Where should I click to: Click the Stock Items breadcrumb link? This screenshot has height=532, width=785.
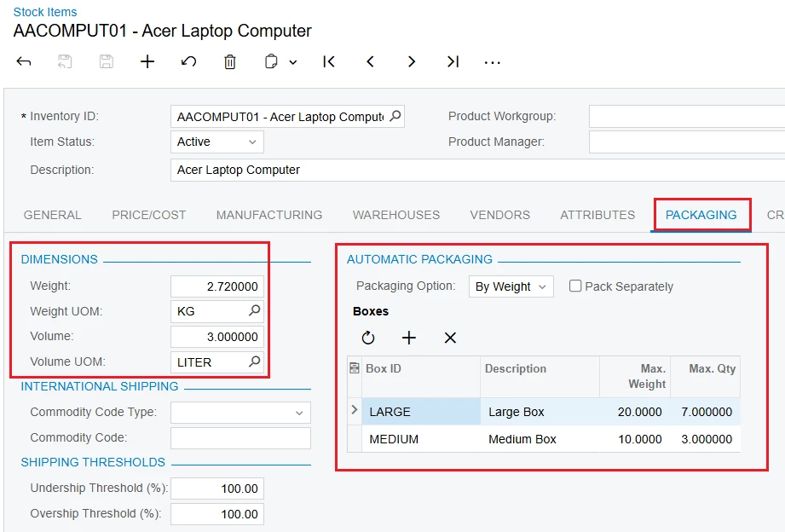tap(45, 12)
